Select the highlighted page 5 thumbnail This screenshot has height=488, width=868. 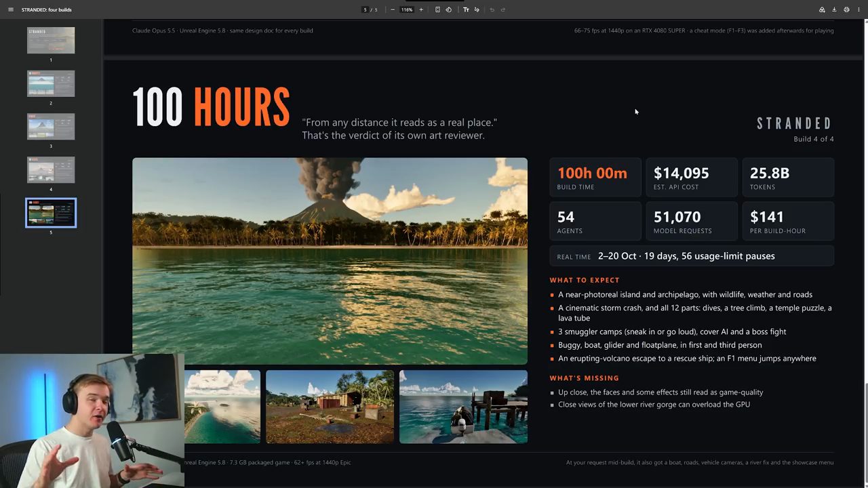(51, 213)
